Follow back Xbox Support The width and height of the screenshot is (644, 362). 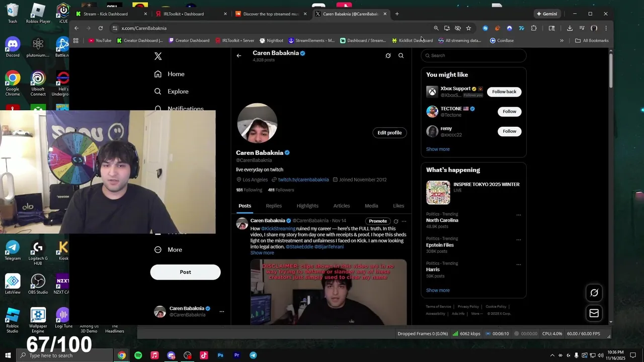[504, 92]
